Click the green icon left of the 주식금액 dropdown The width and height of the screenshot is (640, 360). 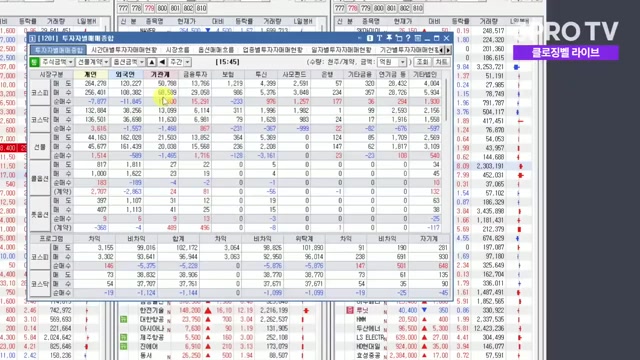(x=35, y=62)
